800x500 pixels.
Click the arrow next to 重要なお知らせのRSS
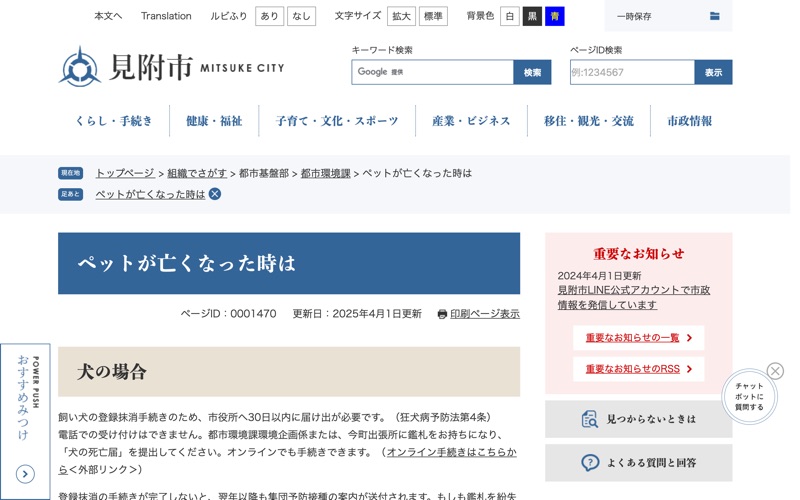[x=689, y=369]
